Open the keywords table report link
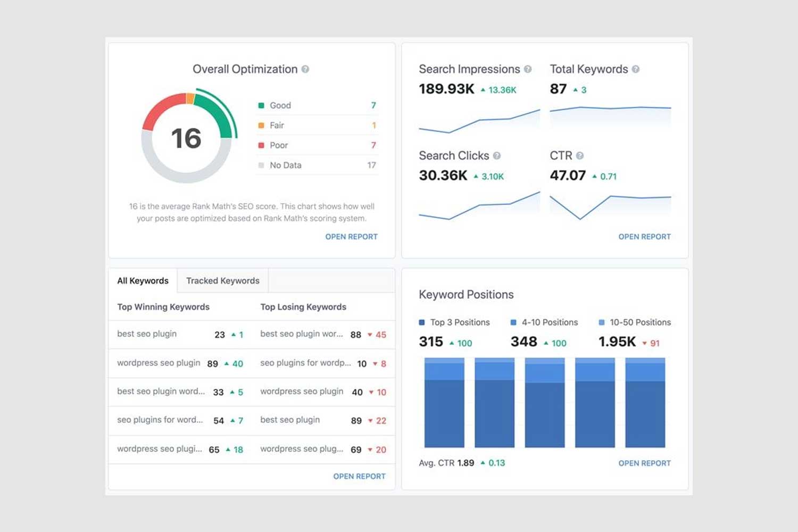 click(x=359, y=476)
